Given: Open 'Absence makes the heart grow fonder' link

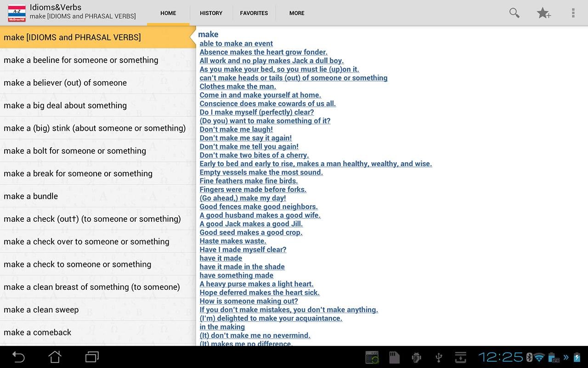Looking at the screenshot, I should (264, 52).
